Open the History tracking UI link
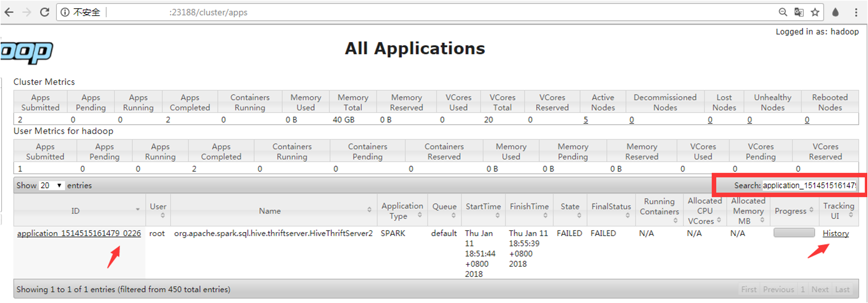 835,233
